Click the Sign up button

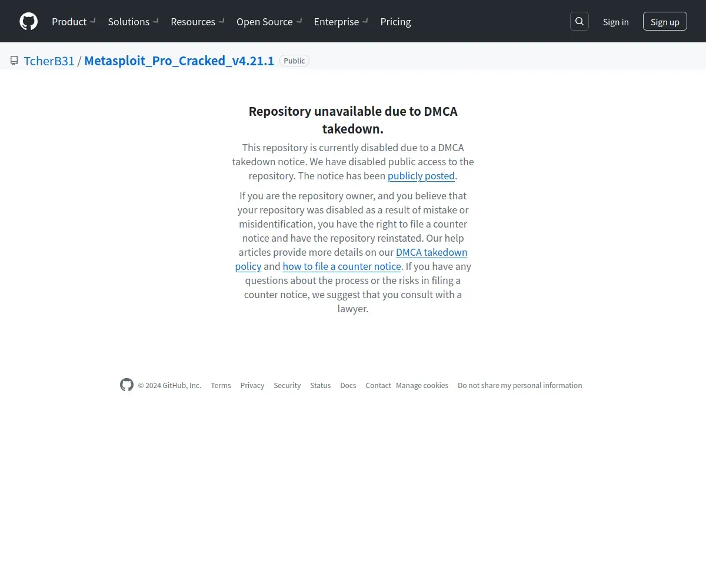point(665,22)
